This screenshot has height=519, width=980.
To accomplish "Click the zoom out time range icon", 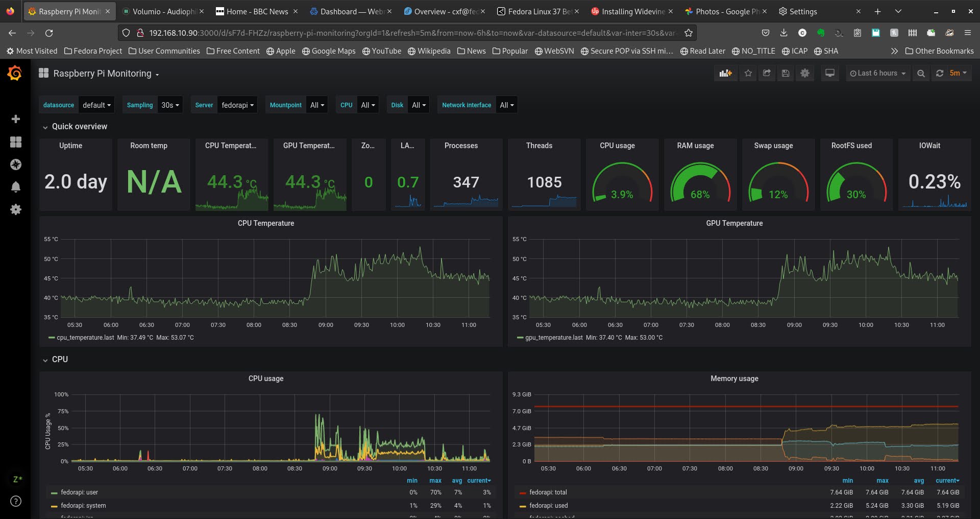I will pos(921,74).
